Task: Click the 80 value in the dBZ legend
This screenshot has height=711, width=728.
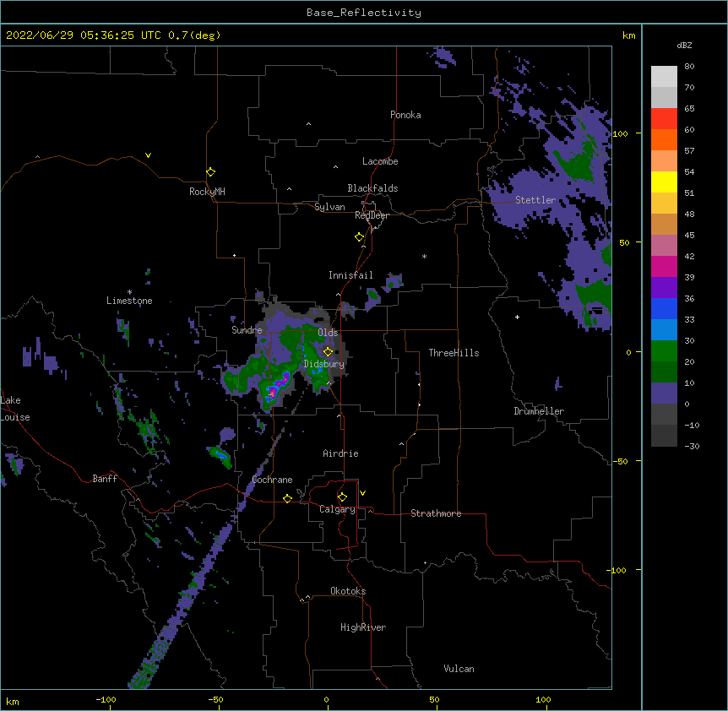Action: [x=689, y=67]
